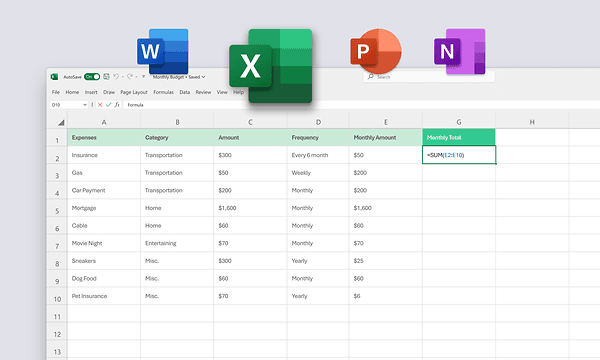The height and width of the screenshot is (360, 600).
Task: Switch to the Draw tab
Action: pos(109,92)
